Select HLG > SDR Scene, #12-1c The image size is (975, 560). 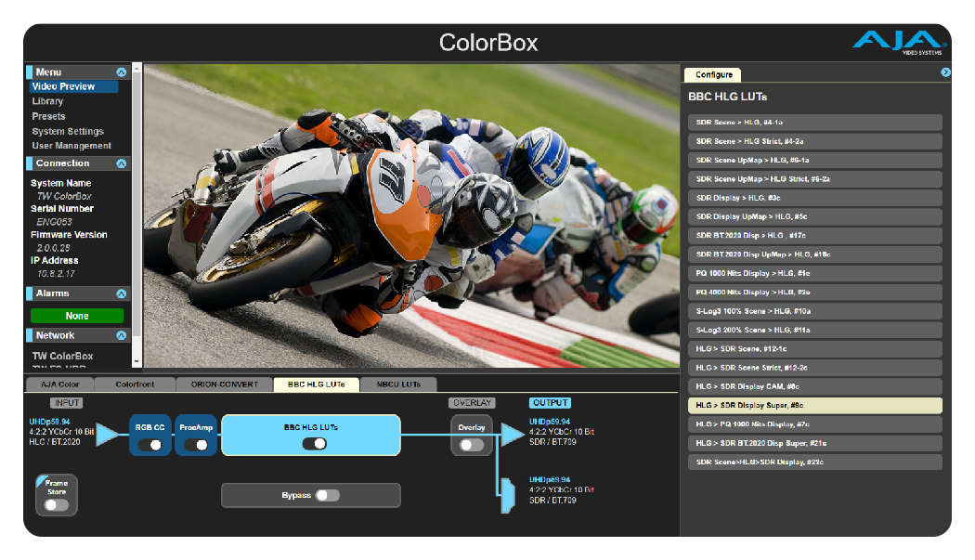pos(815,349)
